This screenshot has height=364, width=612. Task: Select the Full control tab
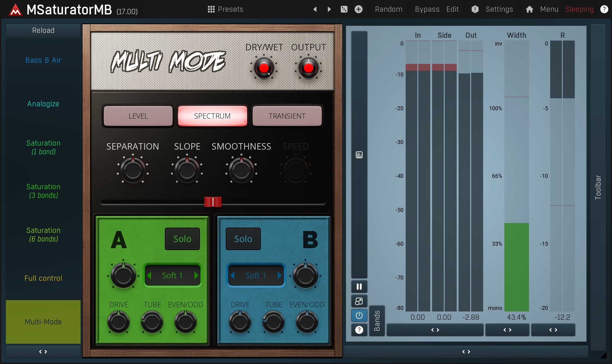pyautogui.click(x=43, y=278)
